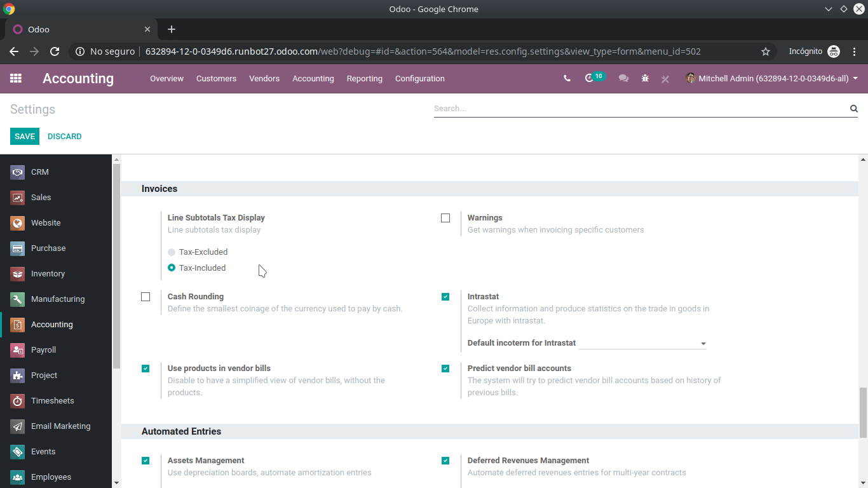868x488 pixels.
Task: Click the phone icon in the top bar
Action: pos(566,78)
